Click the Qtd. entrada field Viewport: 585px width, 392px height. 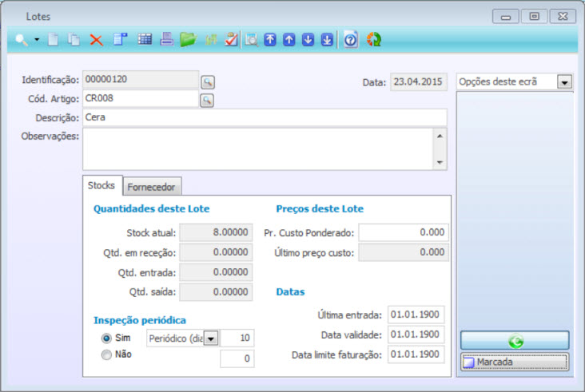[x=216, y=272]
